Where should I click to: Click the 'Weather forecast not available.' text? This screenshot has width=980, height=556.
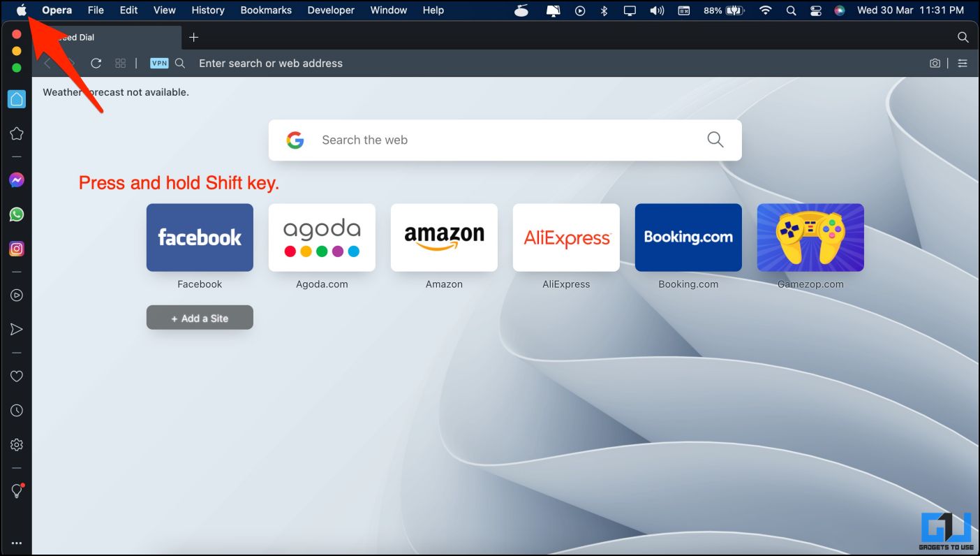point(116,92)
